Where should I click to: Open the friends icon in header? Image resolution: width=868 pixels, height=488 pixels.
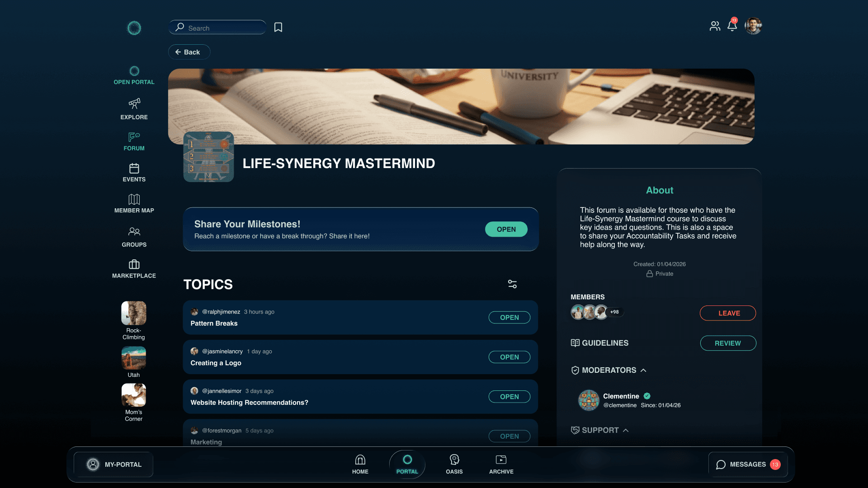(715, 26)
